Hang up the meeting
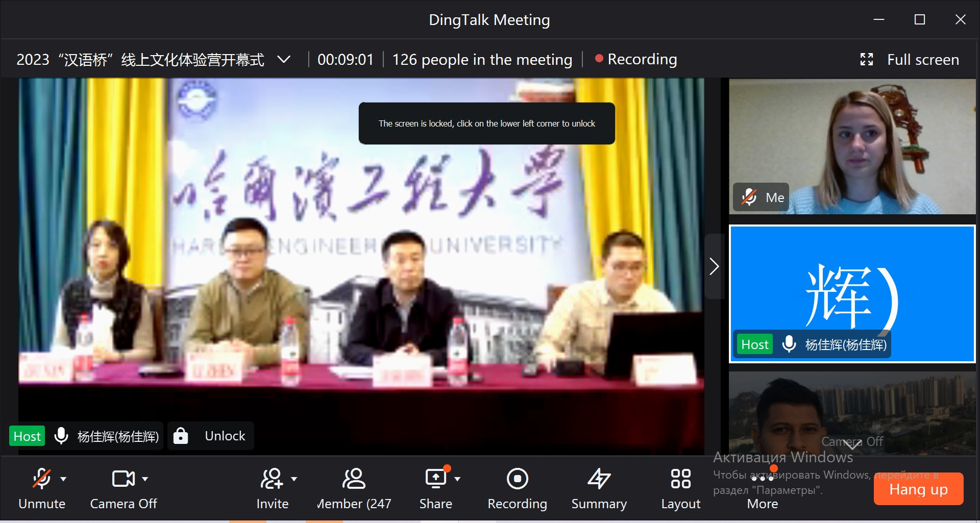The width and height of the screenshot is (980, 523). [x=918, y=489]
